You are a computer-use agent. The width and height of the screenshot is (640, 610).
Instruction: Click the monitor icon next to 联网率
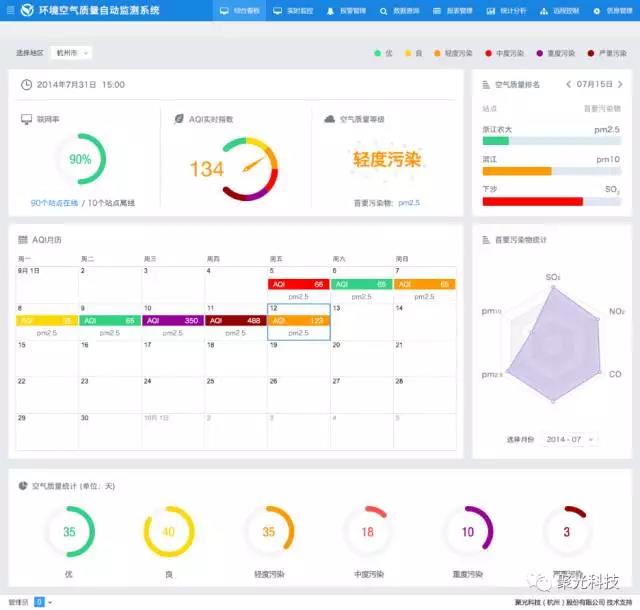click(27, 119)
